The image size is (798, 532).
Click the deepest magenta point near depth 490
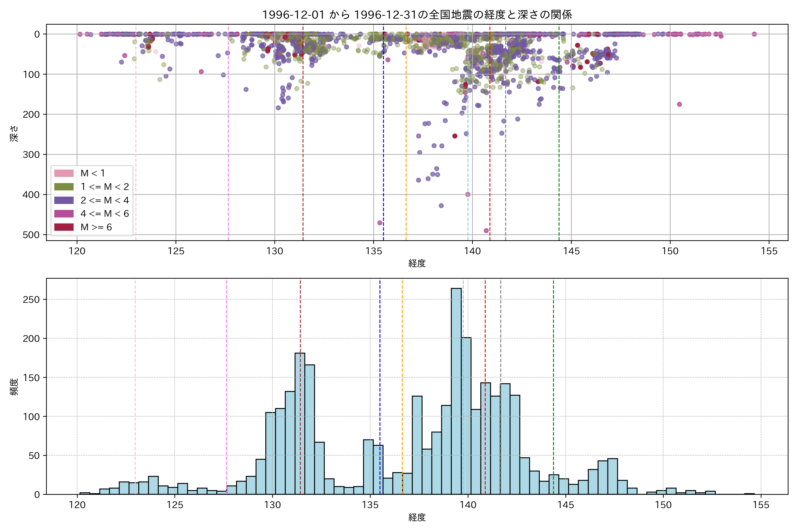pyautogui.click(x=486, y=231)
